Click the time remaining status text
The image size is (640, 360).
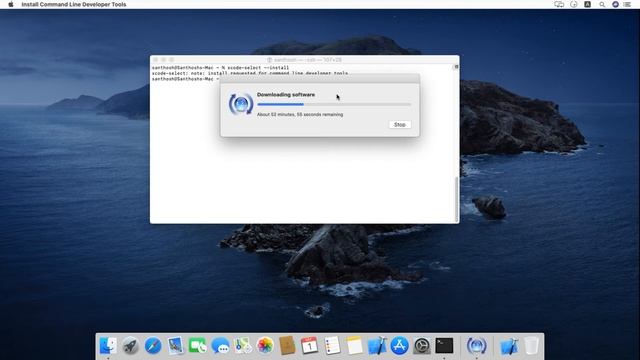tap(300, 115)
